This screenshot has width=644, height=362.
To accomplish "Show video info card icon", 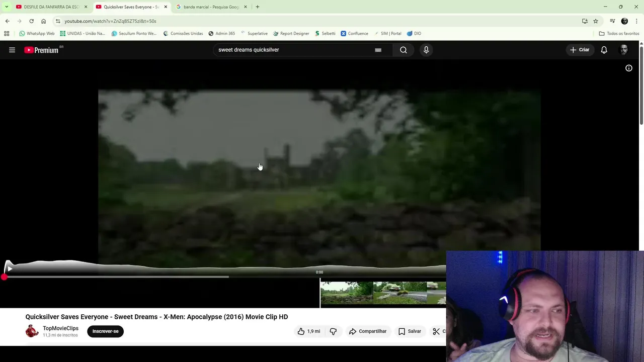I will click(x=629, y=68).
